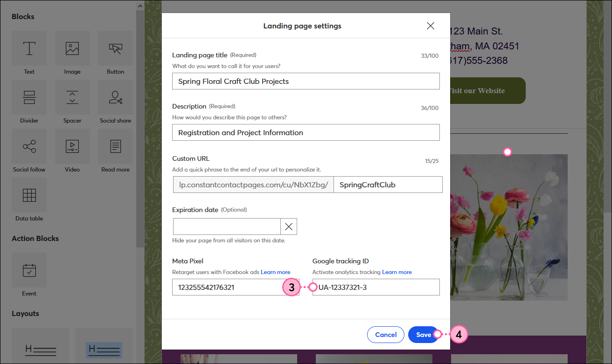The height and width of the screenshot is (364, 612).
Task: Choose the highlighted heading layout thumbnail
Action: (x=104, y=345)
